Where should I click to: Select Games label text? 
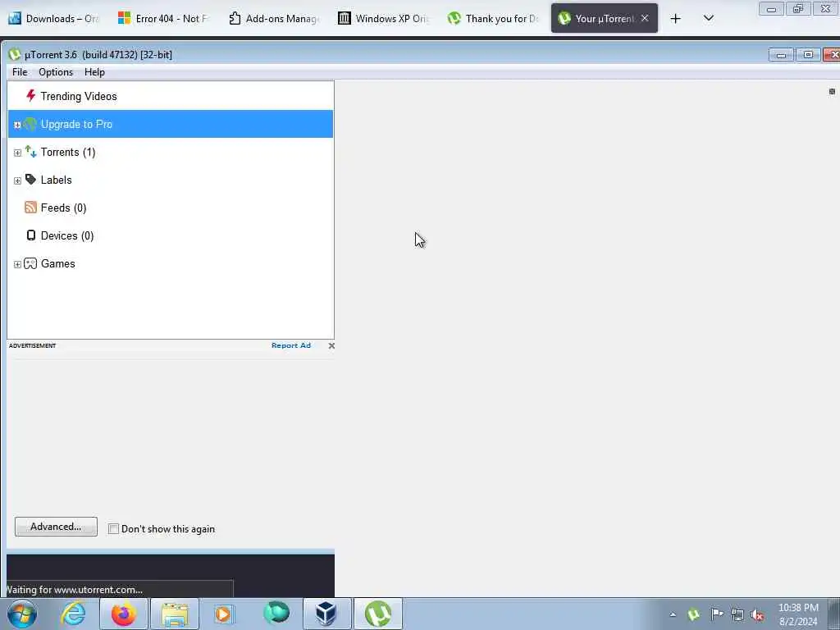tap(58, 263)
